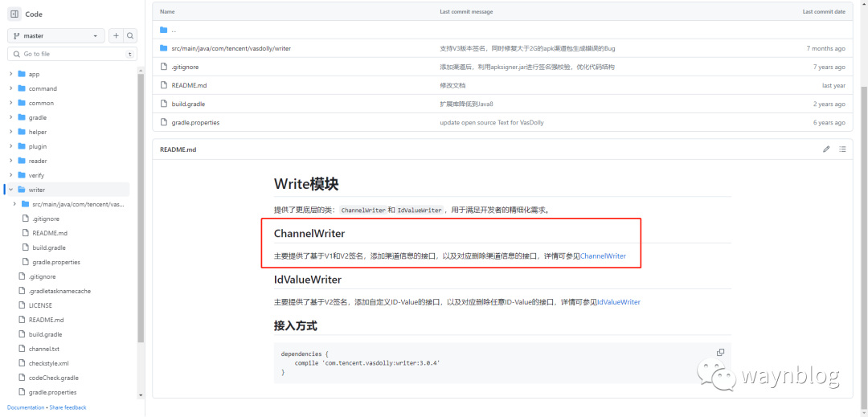Click file icon next to build.gradle row
This screenshot has width=868, height=417.
coord(163,104)
